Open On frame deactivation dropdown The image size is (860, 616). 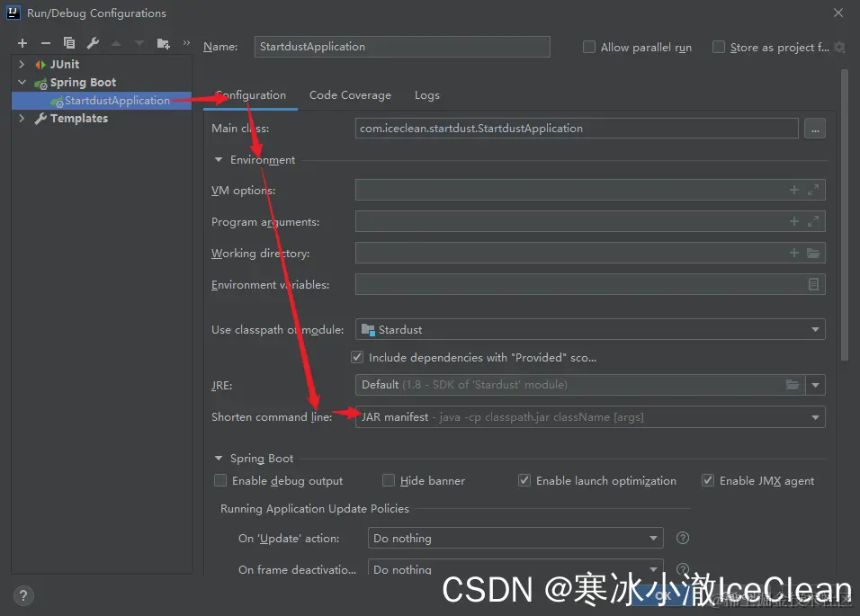pyautogui.click(x=515, y=569)
